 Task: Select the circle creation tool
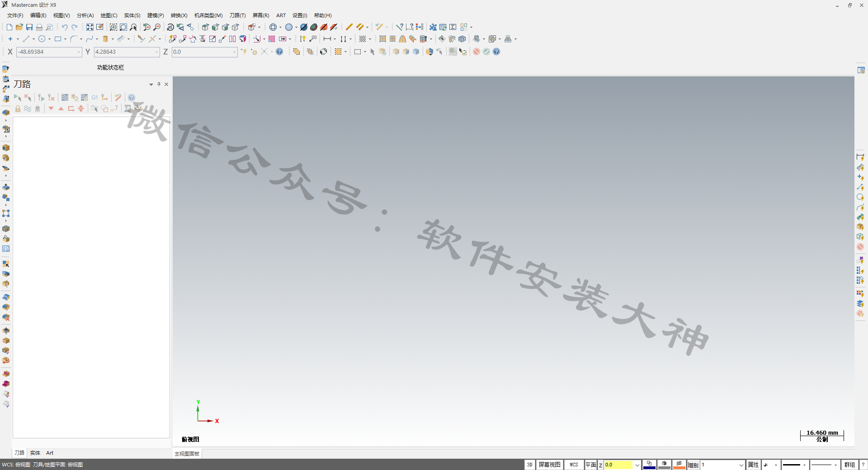[x=42, y=39]
